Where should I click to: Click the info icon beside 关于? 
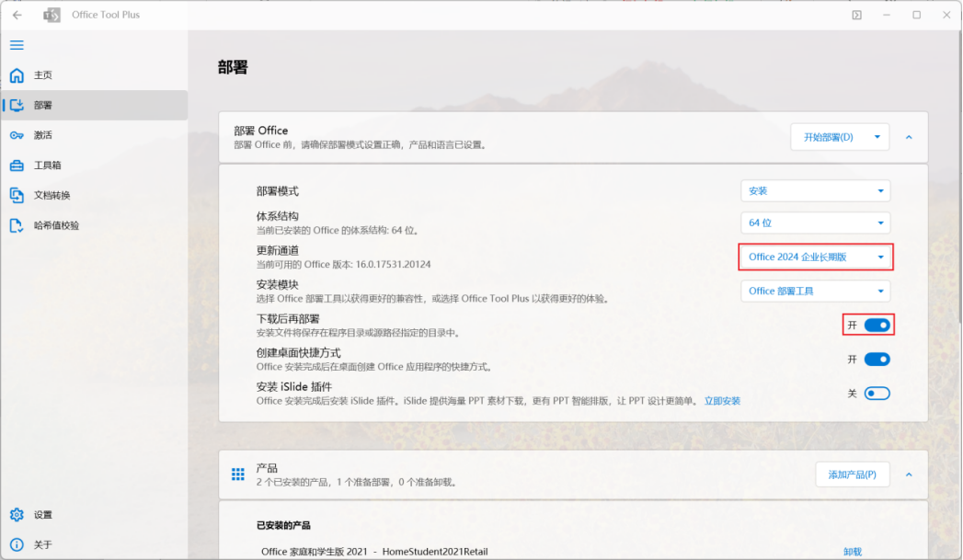pyautogui.click(x=17, y=544)
